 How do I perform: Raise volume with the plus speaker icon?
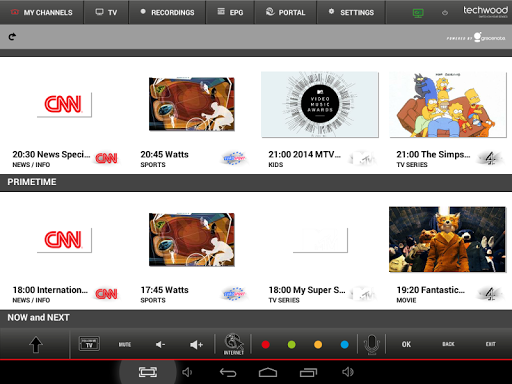click(x=196, y=344)
